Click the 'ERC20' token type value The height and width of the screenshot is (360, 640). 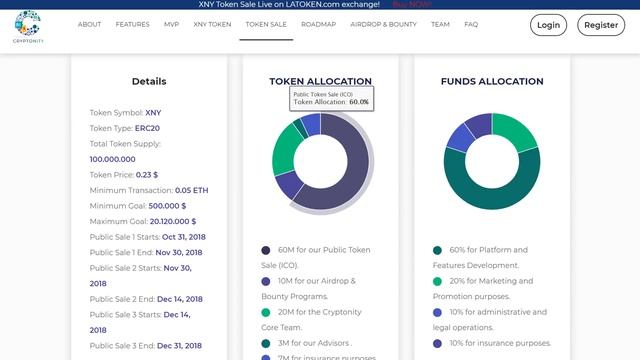point(147,128)
